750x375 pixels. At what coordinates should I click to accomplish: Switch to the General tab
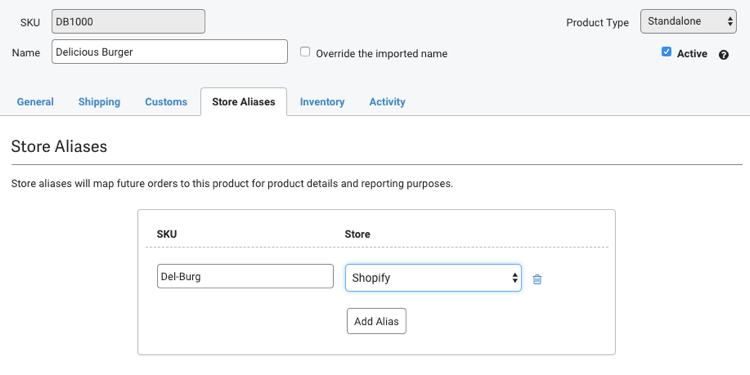click(x=35, y=102)
